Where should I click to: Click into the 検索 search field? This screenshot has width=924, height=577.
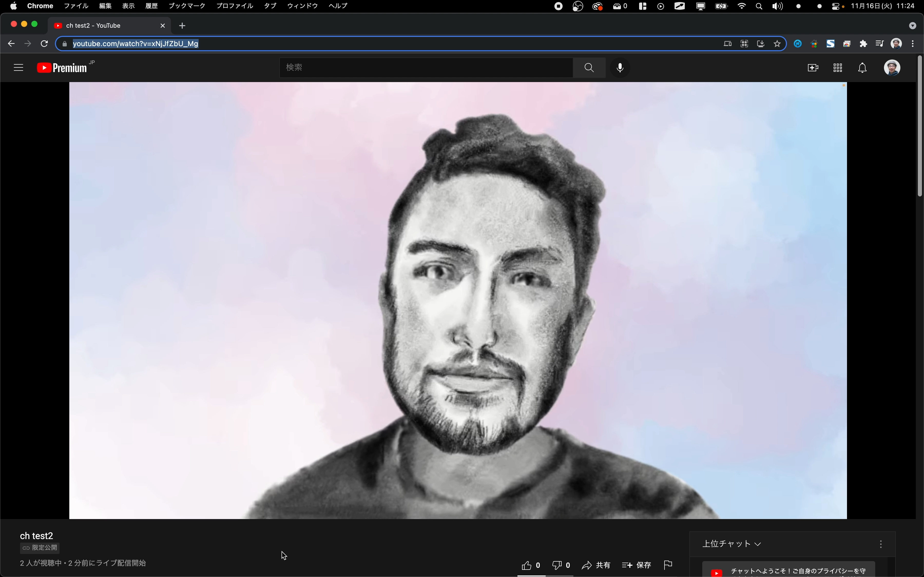coord(426,68)
